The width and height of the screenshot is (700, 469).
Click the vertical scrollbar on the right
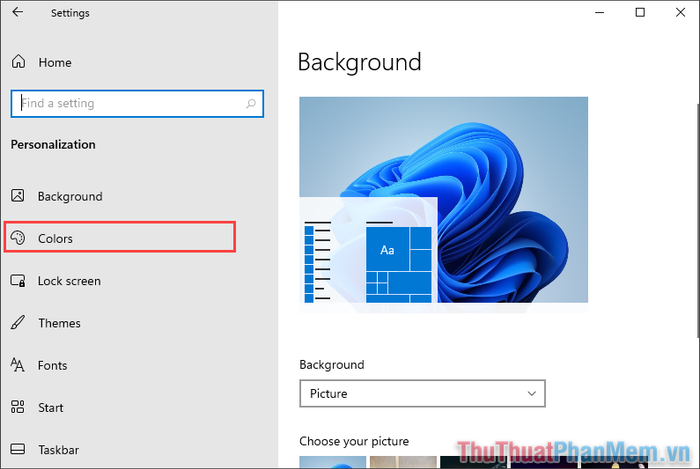click(697, 221)
